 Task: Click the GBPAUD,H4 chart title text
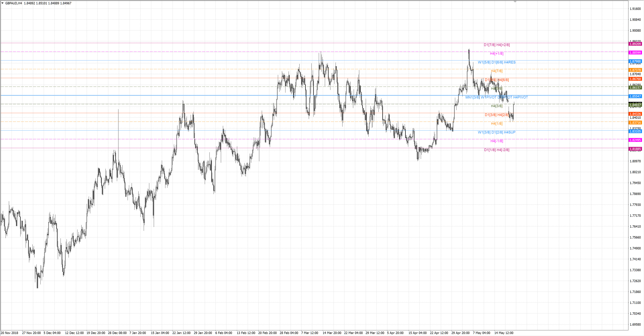(13, 3)
